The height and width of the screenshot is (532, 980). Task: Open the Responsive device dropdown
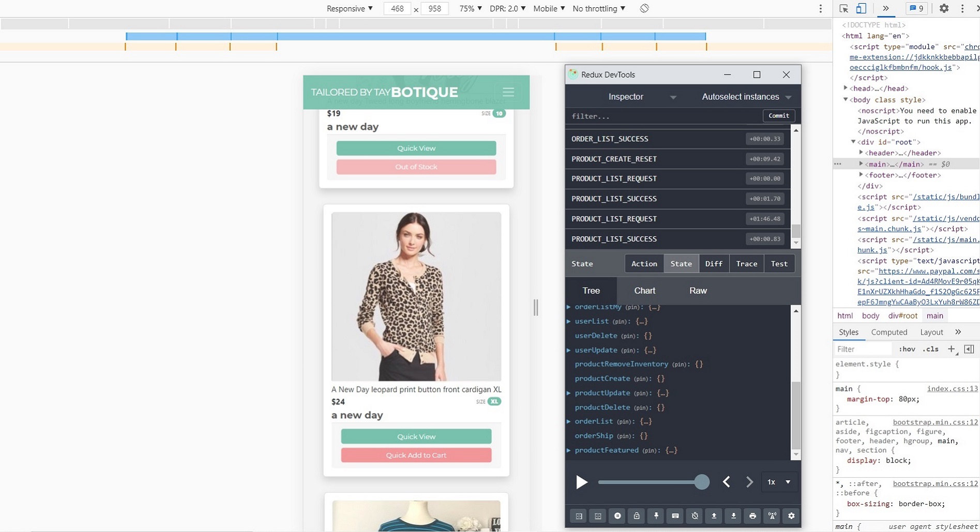(x=350, y=9)
